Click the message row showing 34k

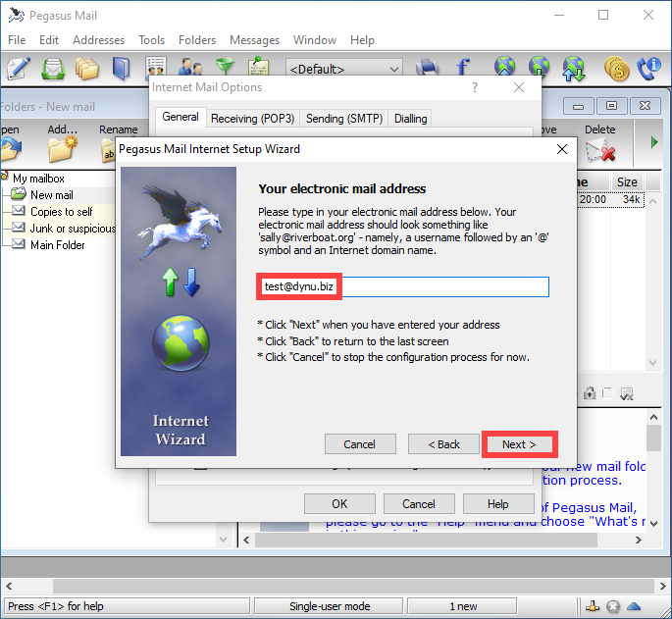pos(610,199)
